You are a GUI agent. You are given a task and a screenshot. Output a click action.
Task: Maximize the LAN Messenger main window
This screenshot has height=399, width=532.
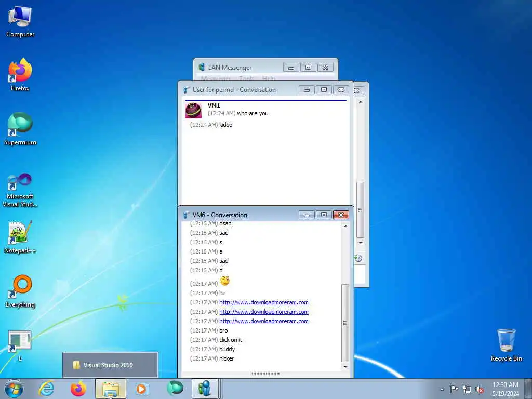pyautogui.click(x=308, y=67)
